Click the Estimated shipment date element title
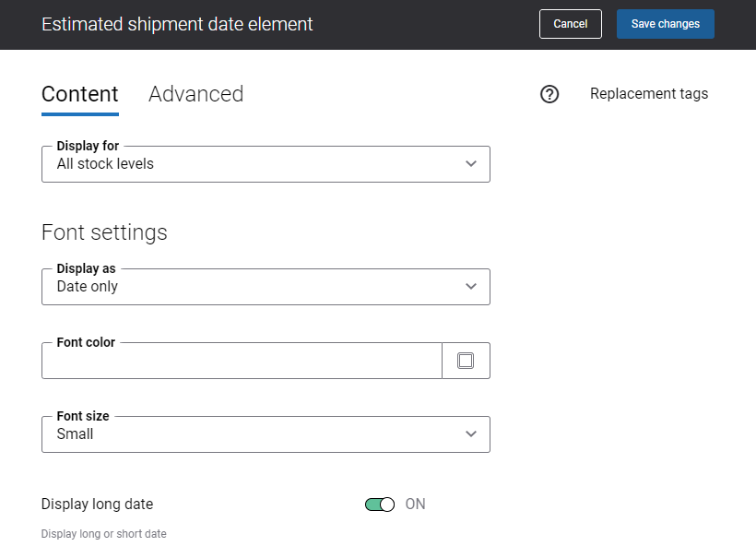Image resolution: width=756 pixels, height=558 pixels. coord(177,24)
